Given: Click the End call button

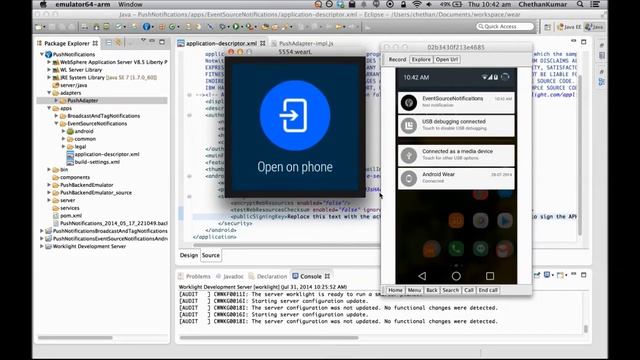Looking at the screenshot, I should [x=488, y=290].
